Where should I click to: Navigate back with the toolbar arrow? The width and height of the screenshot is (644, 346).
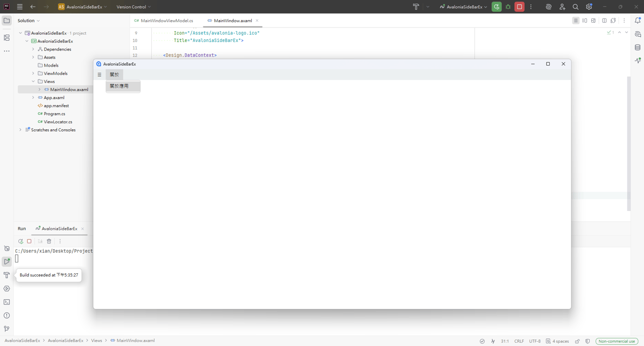click(33, 7)
